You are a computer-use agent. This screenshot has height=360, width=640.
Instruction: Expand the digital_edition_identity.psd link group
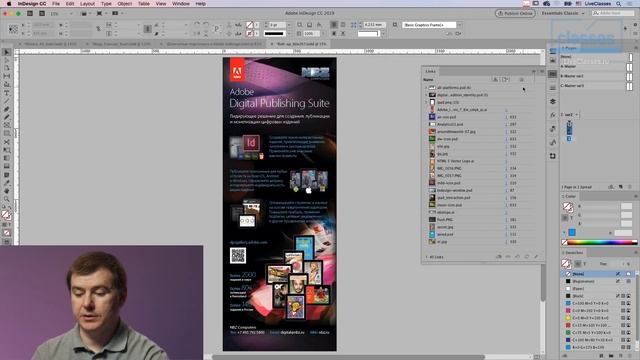click(426, 95)
